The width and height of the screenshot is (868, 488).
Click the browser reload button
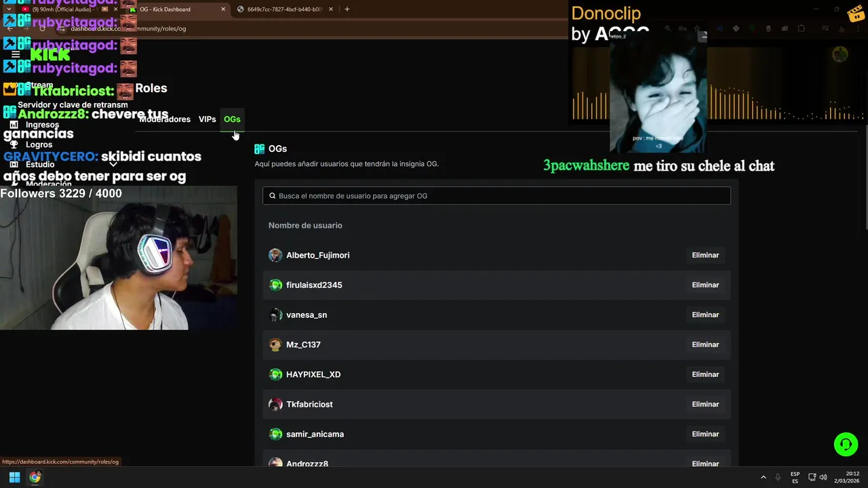[42, 28]
